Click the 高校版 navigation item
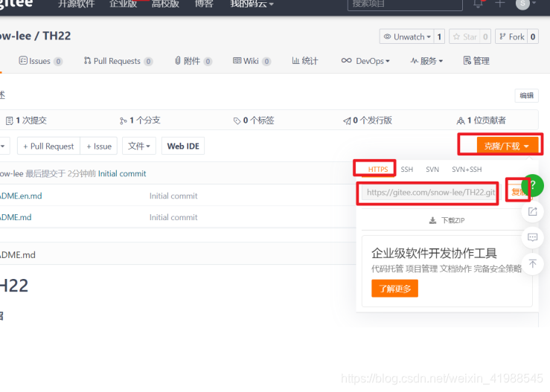Viewport: 550px width, 392px height. point(165,4)
